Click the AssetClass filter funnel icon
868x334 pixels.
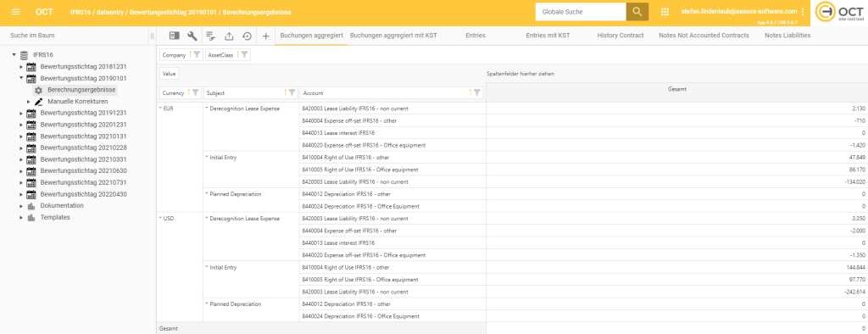tap(244, 54)
